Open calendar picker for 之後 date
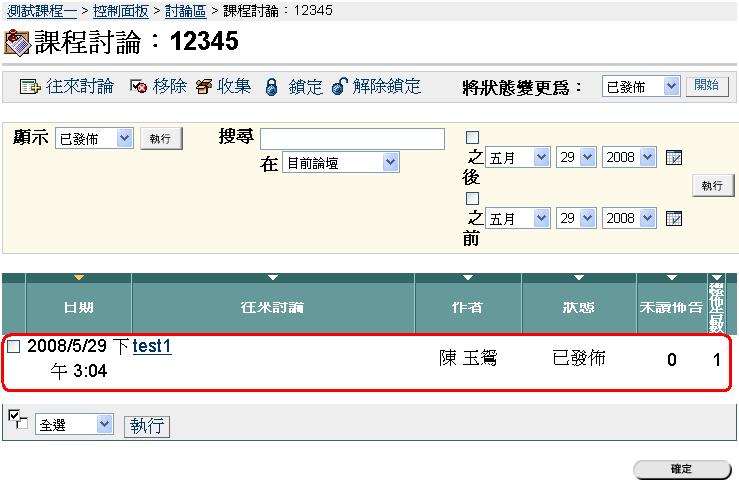This screenshot has width=739, height=482. pyautogui.click(x=674, y=158)
